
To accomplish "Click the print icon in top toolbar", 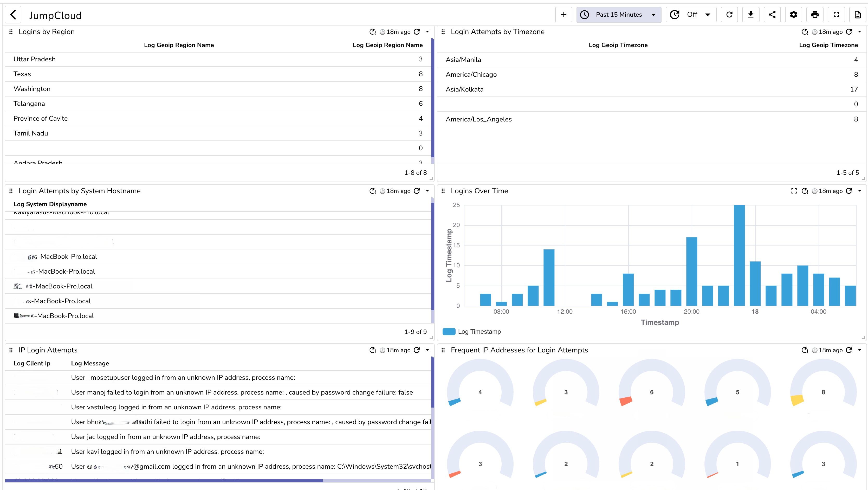I will coord(815,15).
